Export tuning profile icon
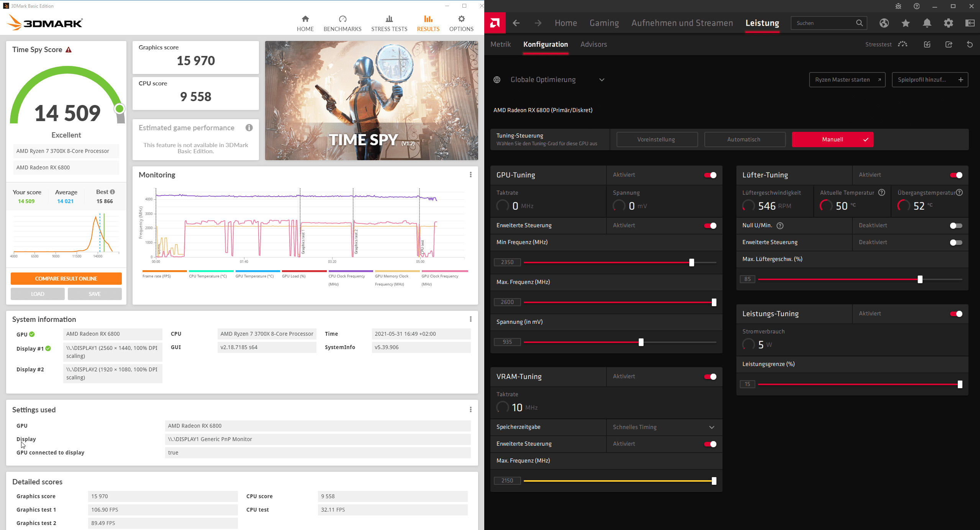This screenshot has width=980, height=530. (x=949, y=44)
